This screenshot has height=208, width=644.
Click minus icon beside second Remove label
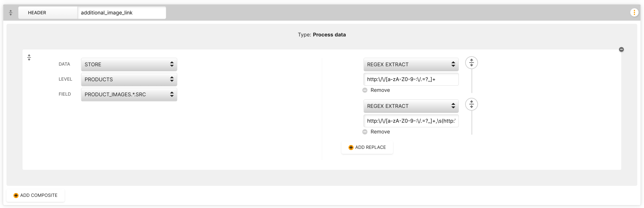[x=365, y=132]
